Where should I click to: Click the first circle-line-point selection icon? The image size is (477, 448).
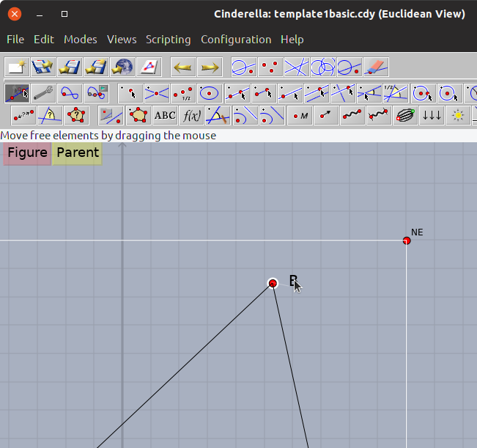click(x=244, y=67)
